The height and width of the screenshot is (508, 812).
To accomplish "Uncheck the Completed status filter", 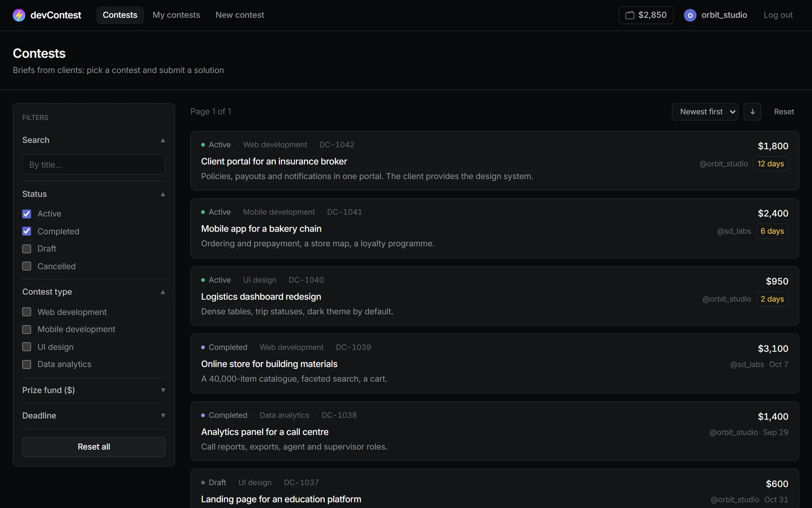I will click(27, 231).
